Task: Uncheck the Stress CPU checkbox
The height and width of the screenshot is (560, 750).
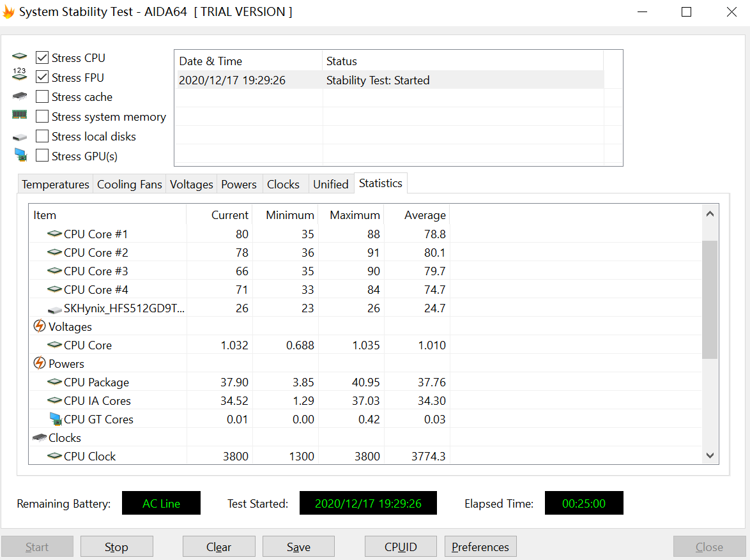Action: pos(42,57)
